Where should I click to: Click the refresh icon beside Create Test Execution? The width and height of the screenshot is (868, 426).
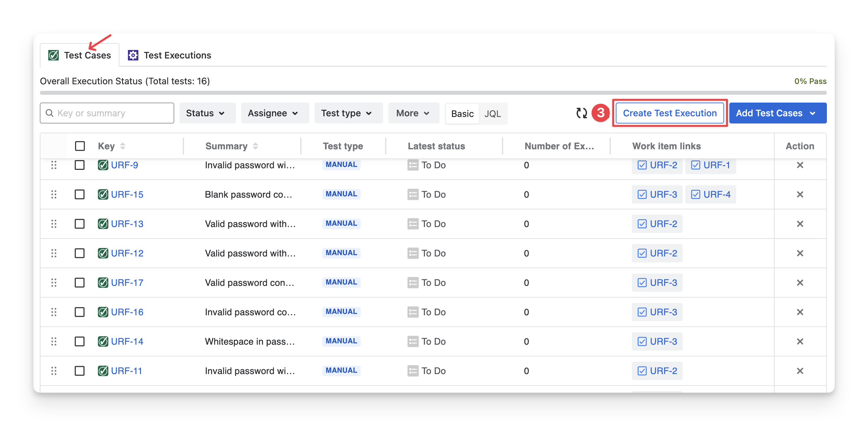click(581, 113)
